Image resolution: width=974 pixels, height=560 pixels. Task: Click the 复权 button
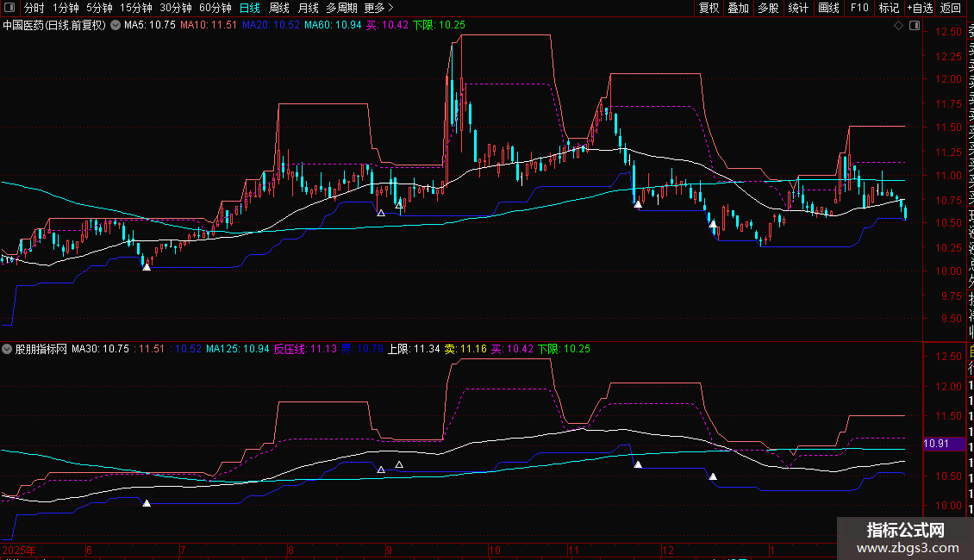709,8
